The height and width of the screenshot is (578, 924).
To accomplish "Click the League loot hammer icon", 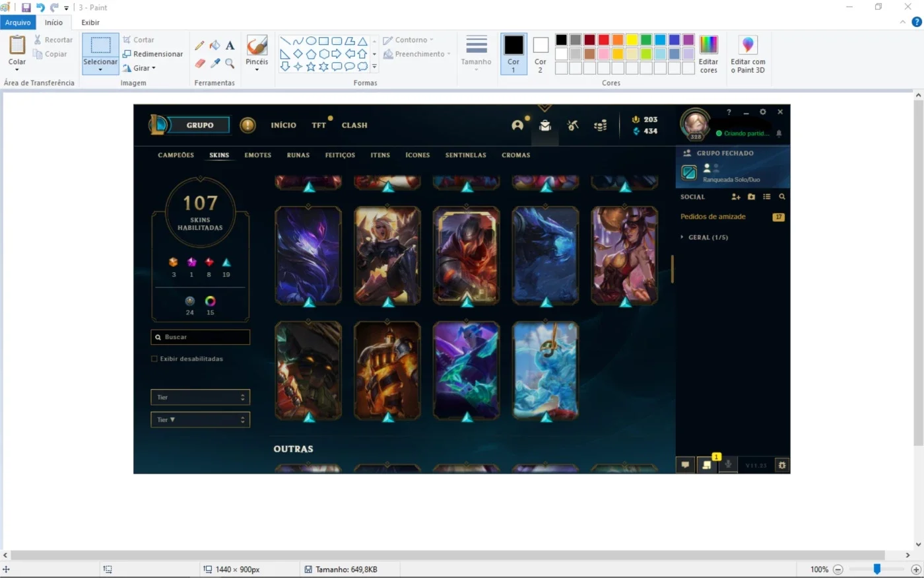I will tap(573, 126).
